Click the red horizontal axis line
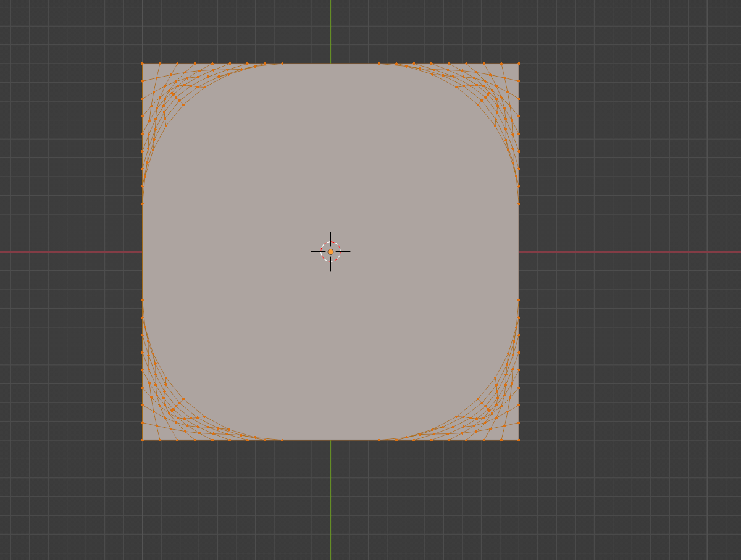The width and height of the screenshot is (741, 560). tap(648, 251)
